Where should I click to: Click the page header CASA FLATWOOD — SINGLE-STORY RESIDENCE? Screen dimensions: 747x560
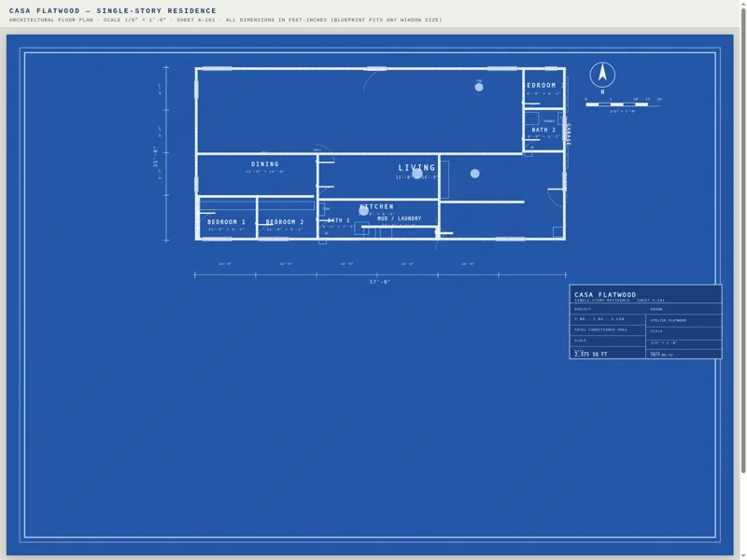112,10
